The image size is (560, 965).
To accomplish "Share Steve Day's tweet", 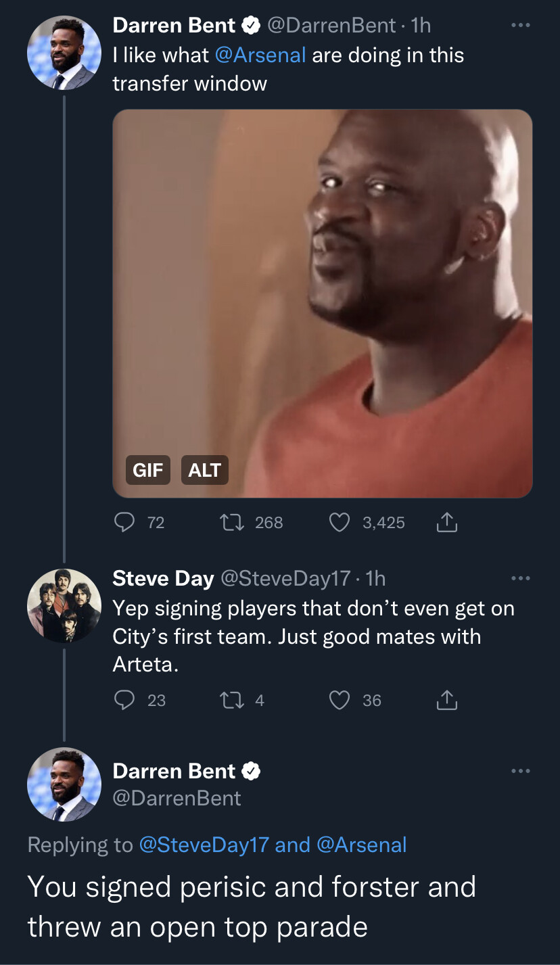I will 447,701.
